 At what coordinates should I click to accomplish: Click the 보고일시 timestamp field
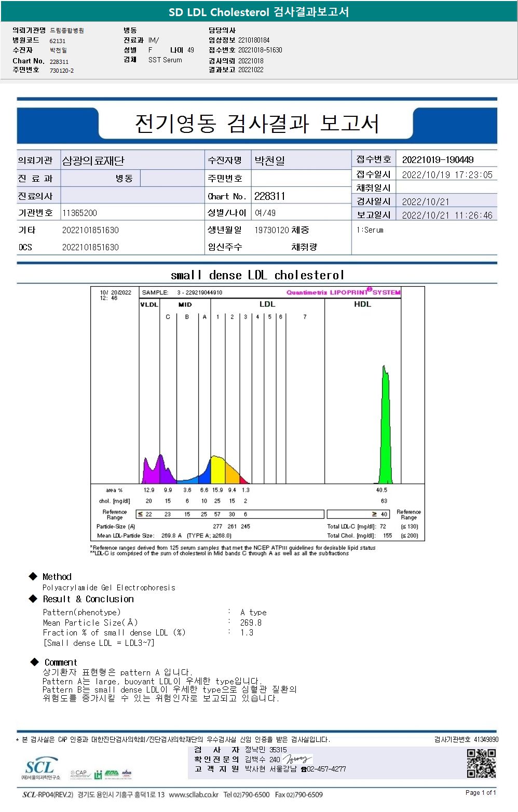tap(447, 215)
